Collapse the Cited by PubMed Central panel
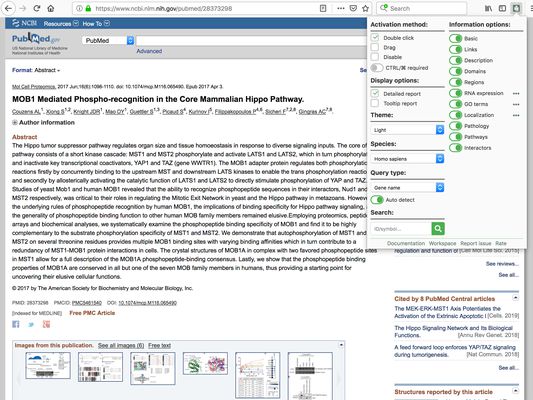The image size is (533, 400). coord(515,298)
